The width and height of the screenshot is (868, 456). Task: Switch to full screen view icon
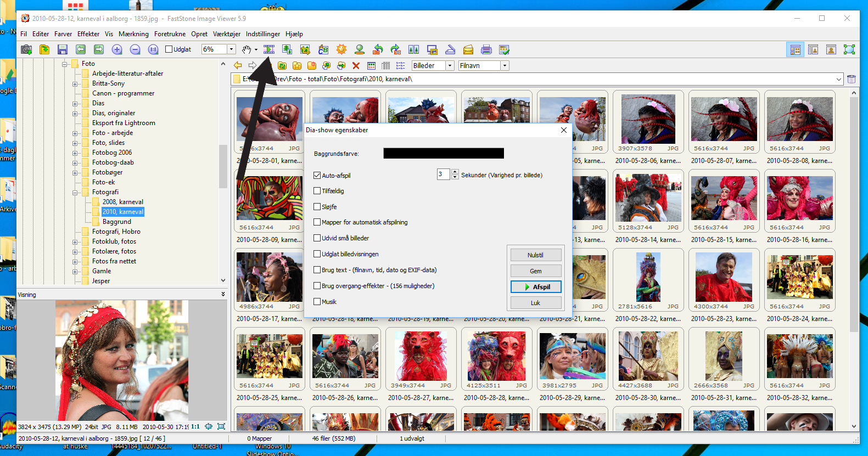849,50
